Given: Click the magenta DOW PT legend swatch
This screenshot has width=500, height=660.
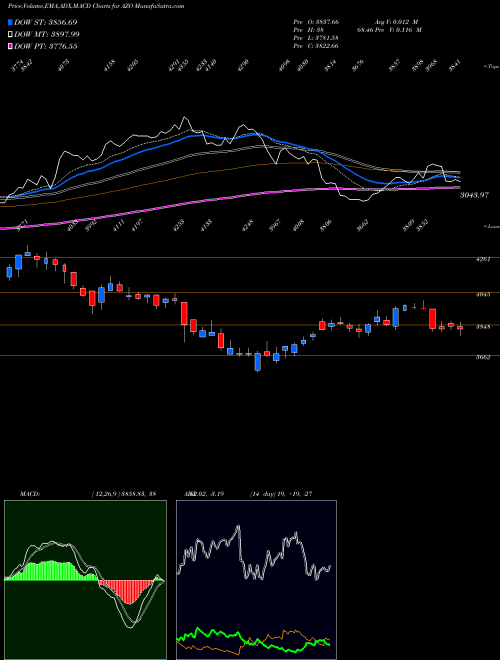Looking at the screenshot, I should (x=10, y=46).
